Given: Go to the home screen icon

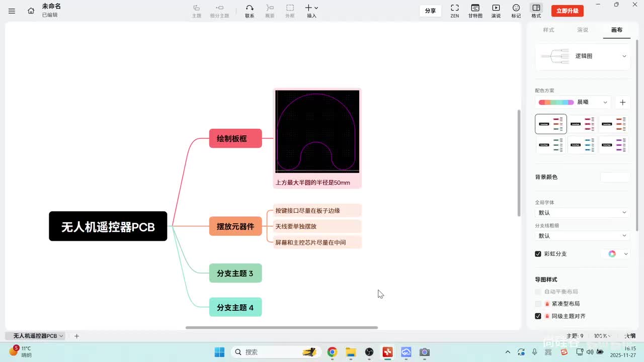Looking at the screenshot, I should [31, 11].
